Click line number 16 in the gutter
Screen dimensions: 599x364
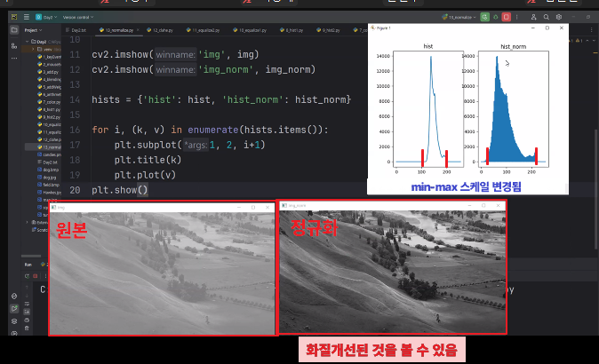pyautogui.click(x=75, y=130)
